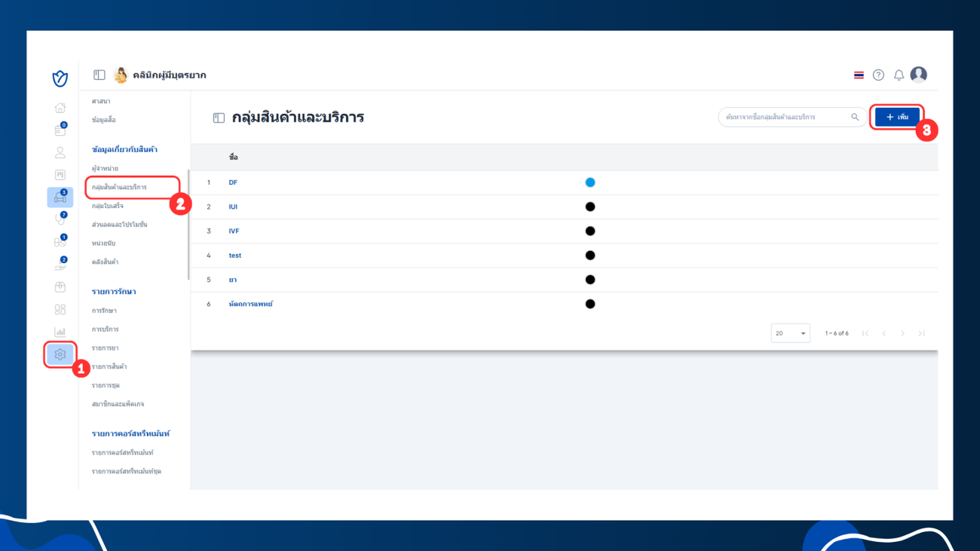Open หน่วยนับ menu item
Screen dimensions: 980x551
[x=104, y=244]
